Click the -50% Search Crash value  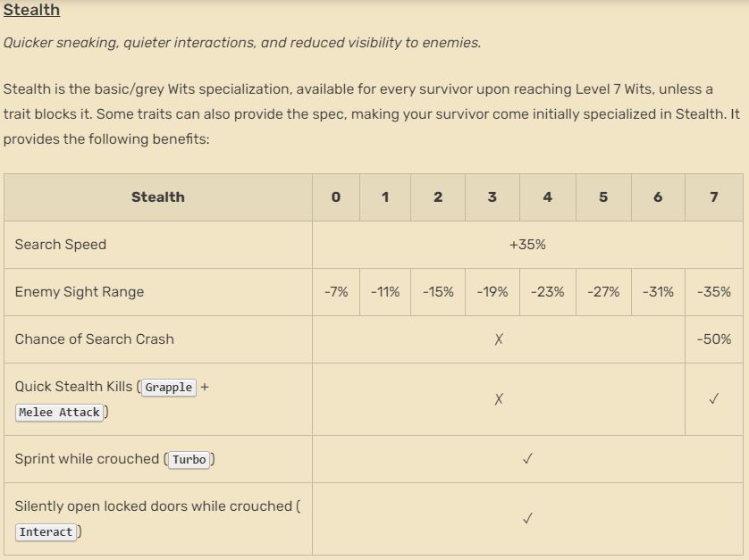(713, 339)
